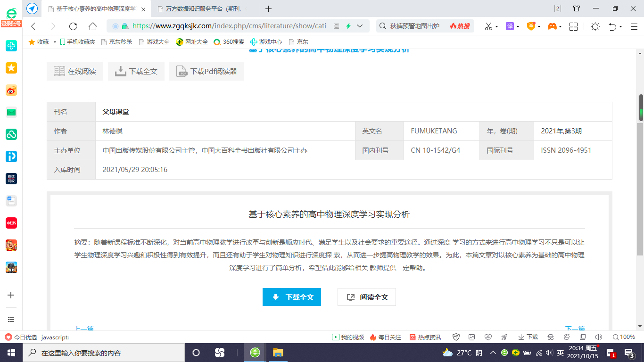Click 下一篇 link
The image size is (644, 362).
[x=575, y=329]
